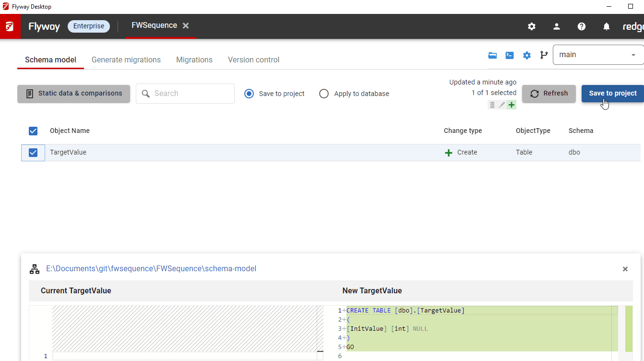Click the git branch icon
The height and width of the screenshot is (361, 644).
click(544, 55)
